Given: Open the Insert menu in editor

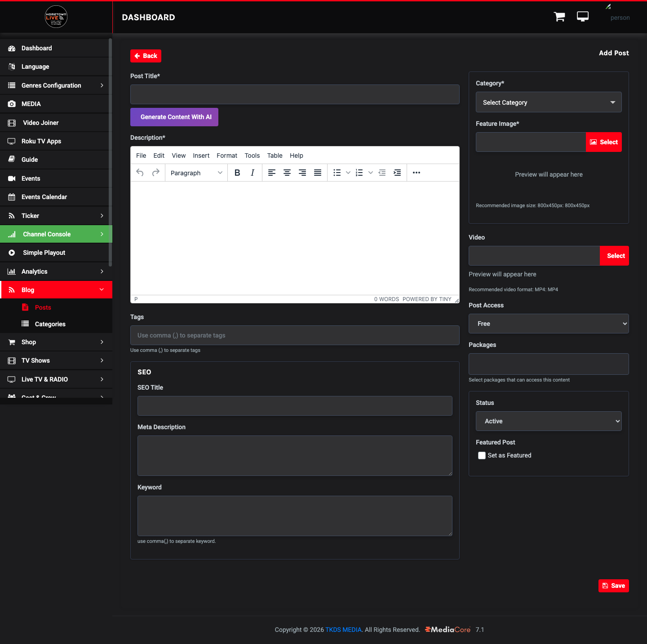Looking at the screenshot, I should click(x=201, y=155).
